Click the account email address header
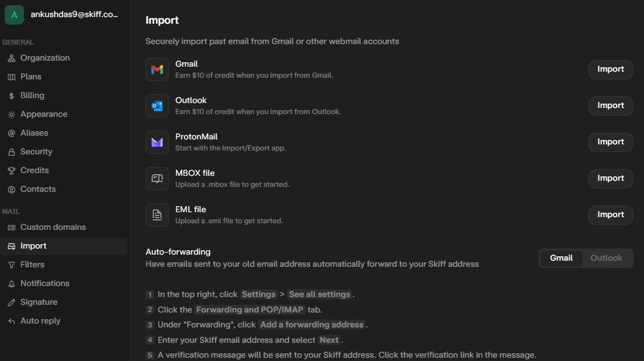This screenshot has width=644, height=361. [x=73, y=14]
